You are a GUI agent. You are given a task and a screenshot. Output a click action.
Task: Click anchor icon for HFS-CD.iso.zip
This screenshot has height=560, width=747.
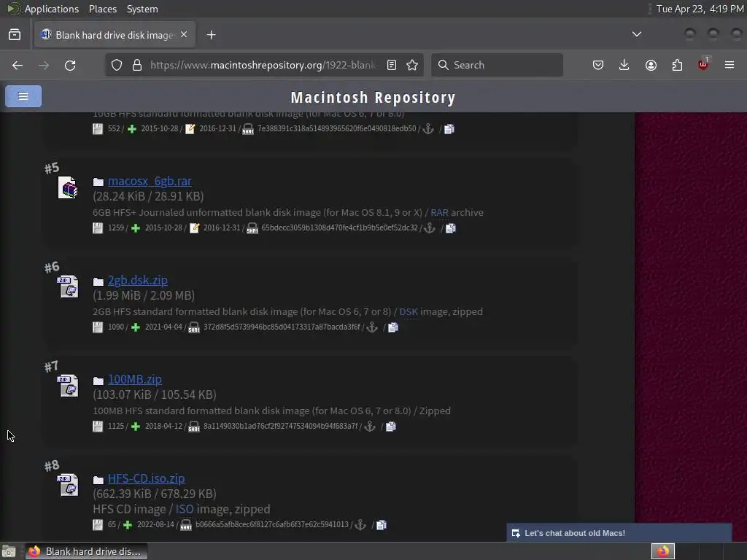(x=360, y=525)
